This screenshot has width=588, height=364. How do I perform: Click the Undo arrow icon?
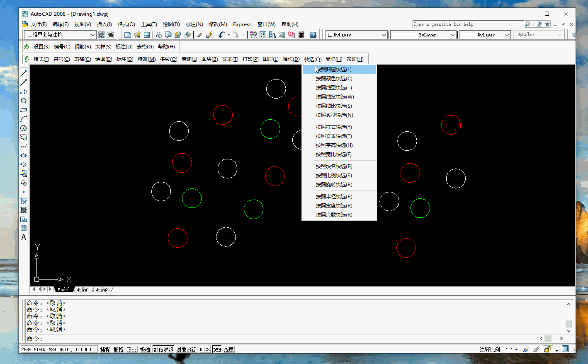pos(221,35)
